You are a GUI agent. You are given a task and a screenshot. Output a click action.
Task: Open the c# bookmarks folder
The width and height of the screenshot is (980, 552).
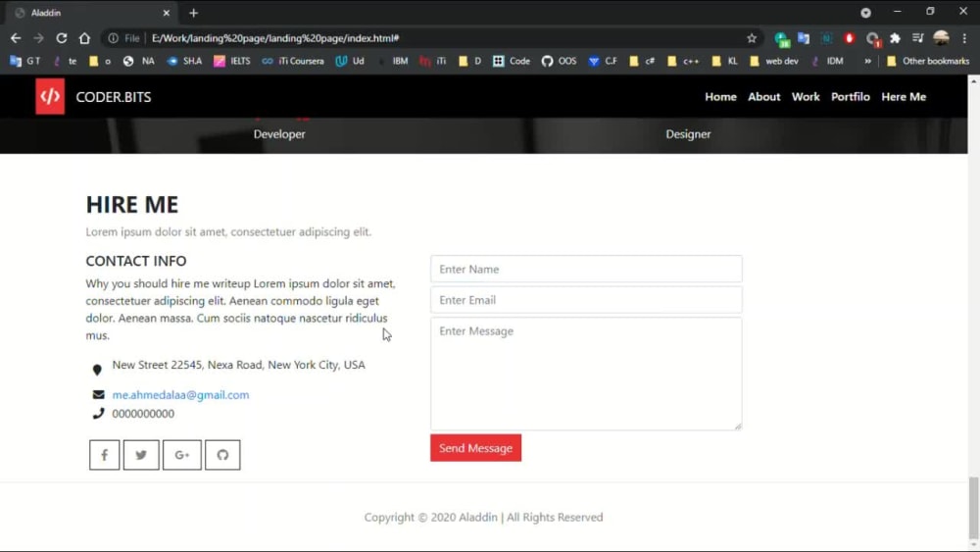642,61
